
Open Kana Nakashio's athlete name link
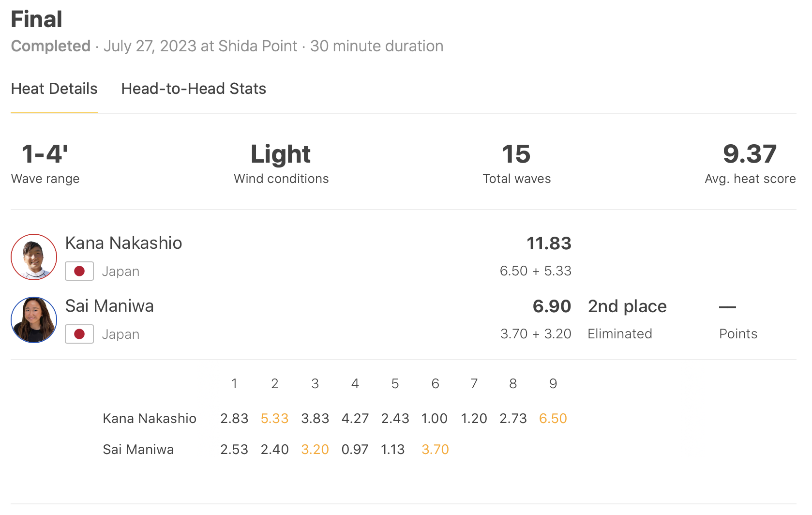[123, 243]
